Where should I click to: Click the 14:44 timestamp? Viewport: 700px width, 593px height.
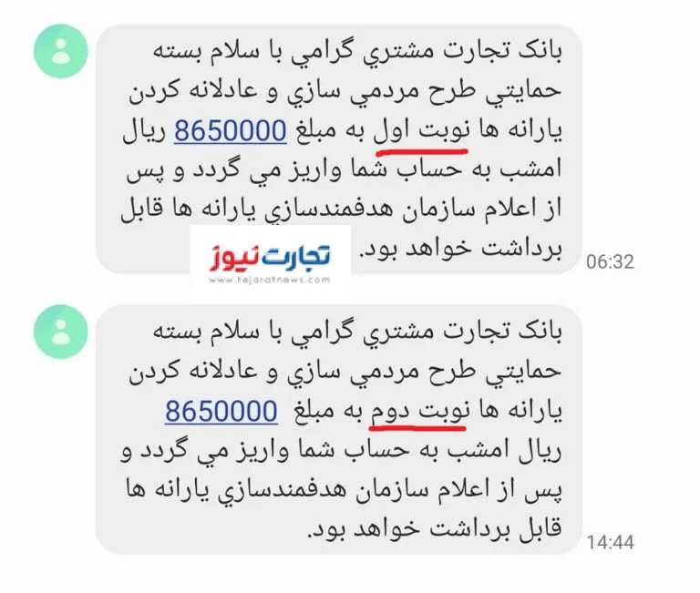610,543
